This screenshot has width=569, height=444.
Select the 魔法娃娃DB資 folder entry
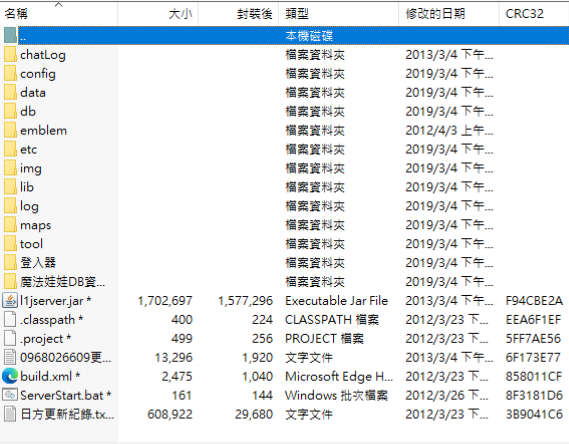(62, 281)
